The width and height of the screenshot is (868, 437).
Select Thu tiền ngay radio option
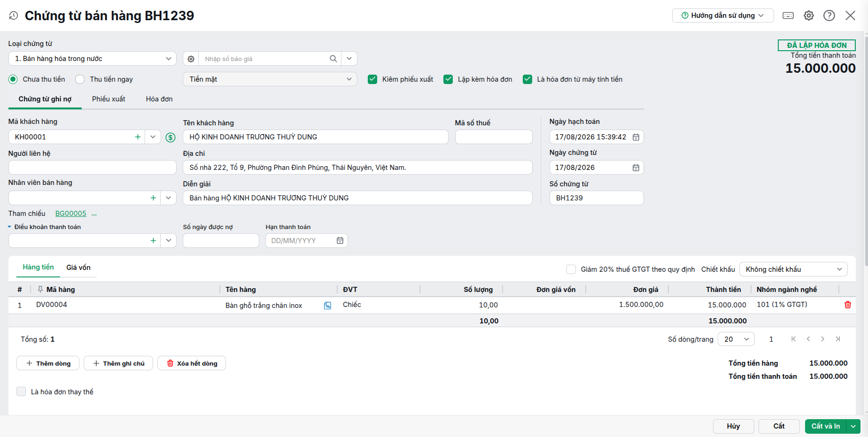(80, 79)
